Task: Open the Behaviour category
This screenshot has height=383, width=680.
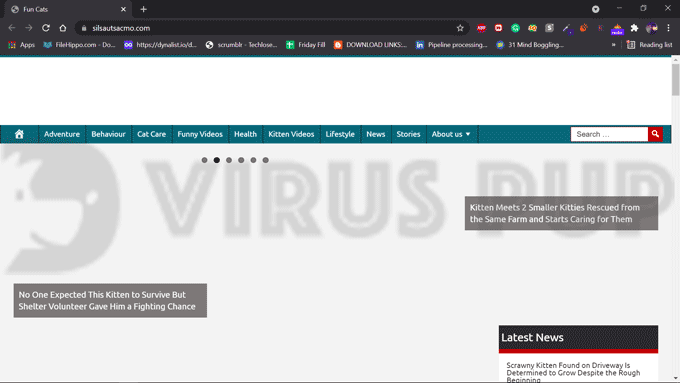Action: click(108, 134)
